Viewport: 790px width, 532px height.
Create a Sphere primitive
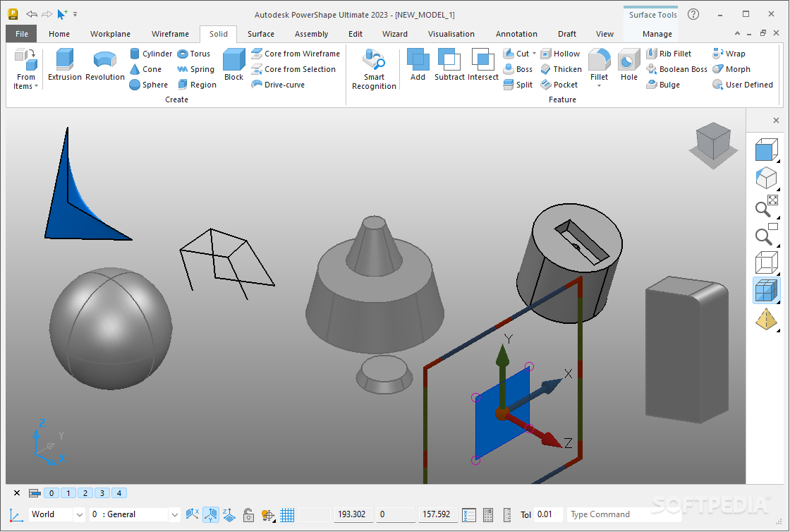[149, 85]
